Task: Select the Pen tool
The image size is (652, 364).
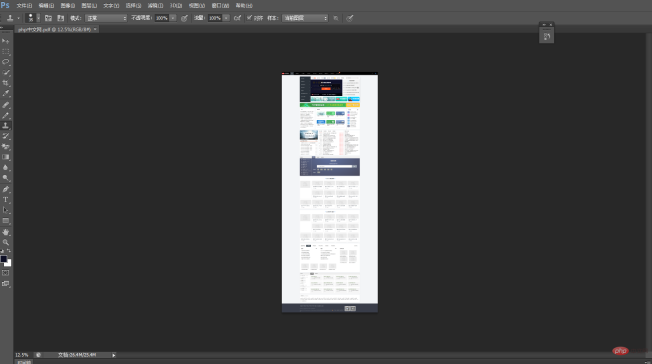Action: point(5,189)
